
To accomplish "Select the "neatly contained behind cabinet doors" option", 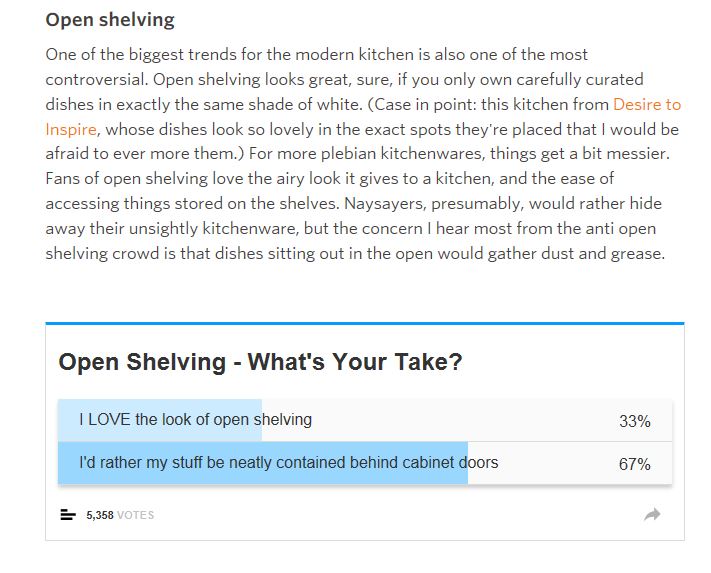I will 288,463.
